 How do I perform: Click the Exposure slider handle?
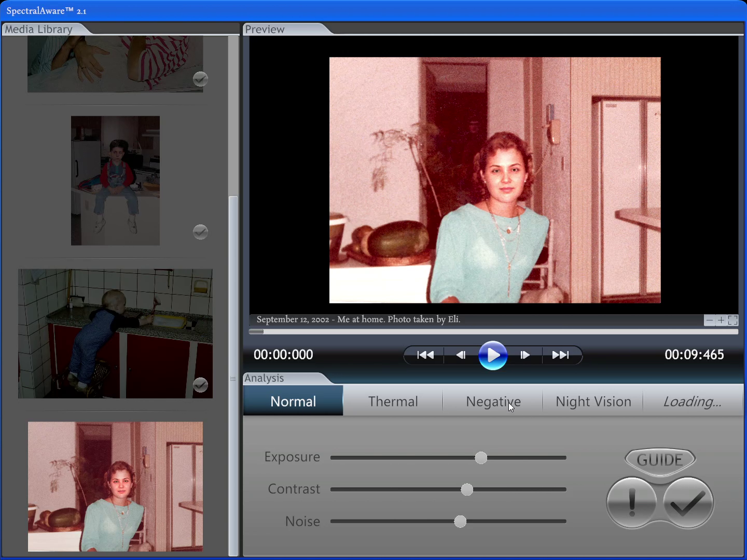[481, 458]
